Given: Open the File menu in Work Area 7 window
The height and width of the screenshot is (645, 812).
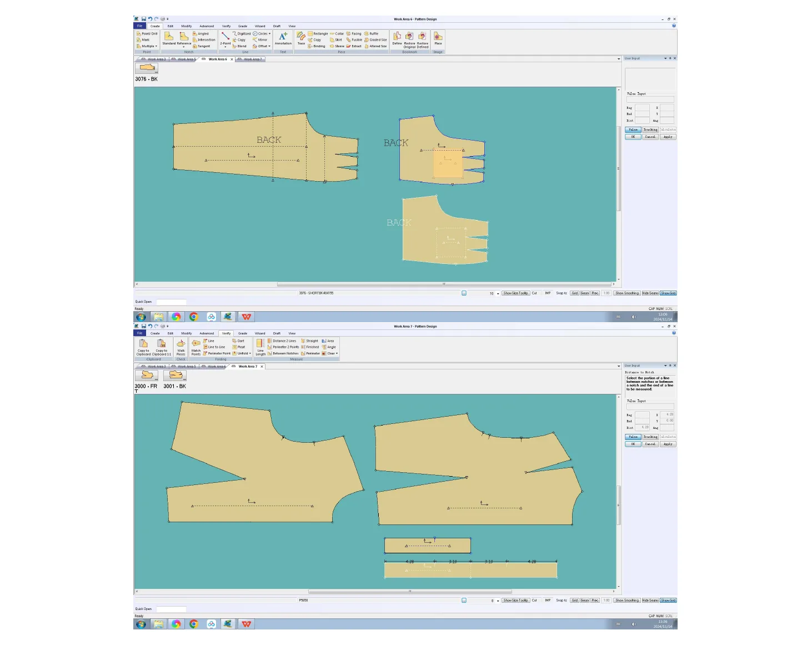Looking at the screenshot, I should coord(140,333).
